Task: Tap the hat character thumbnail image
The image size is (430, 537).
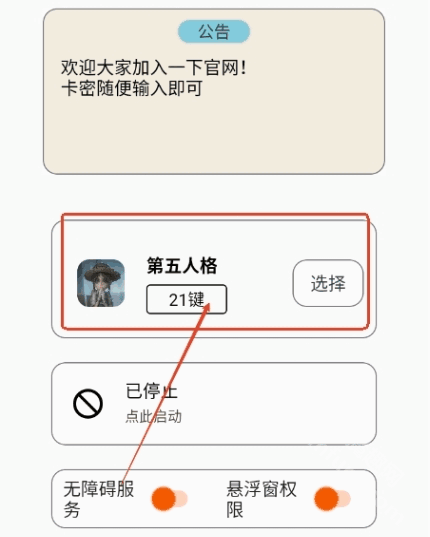Action: (101, 283)
